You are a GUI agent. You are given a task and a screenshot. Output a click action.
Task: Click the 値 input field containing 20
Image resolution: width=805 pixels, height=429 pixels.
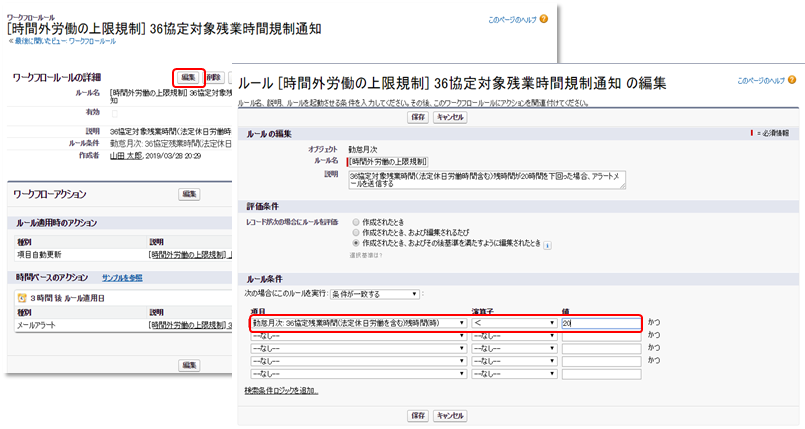[x=599, y=323]
